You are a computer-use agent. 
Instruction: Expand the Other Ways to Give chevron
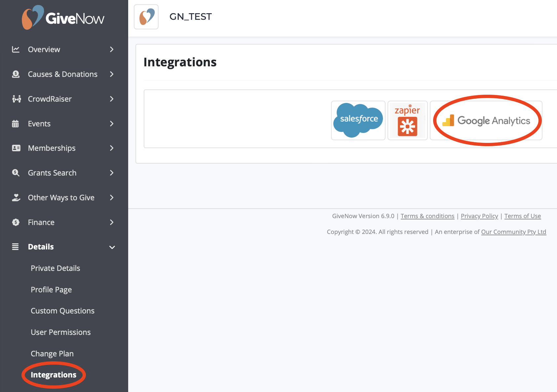[x=112, y=197]
